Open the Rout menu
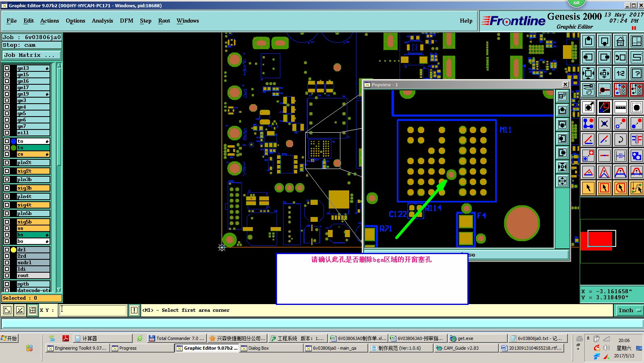The height and width of the screenshot is (363, 644). [x=164, y=21]
